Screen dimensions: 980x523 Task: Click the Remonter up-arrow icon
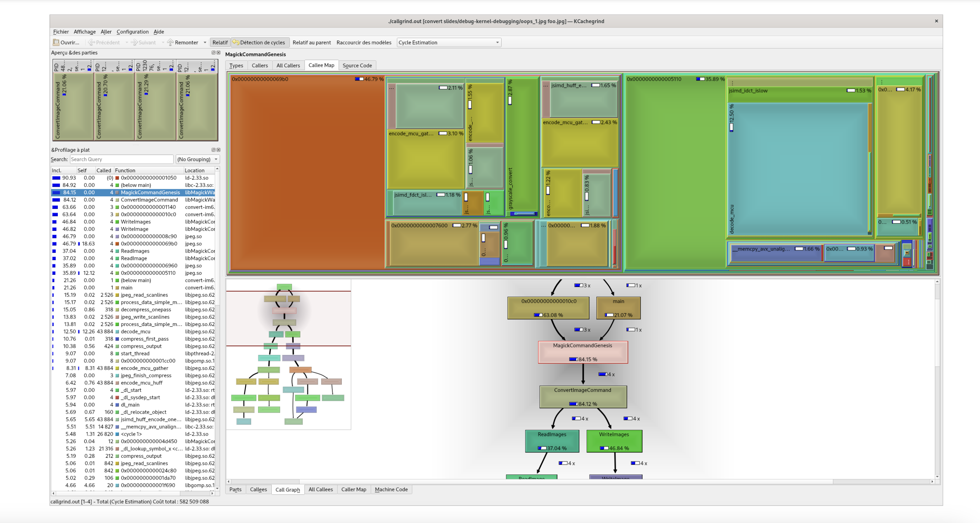[170, 42]
